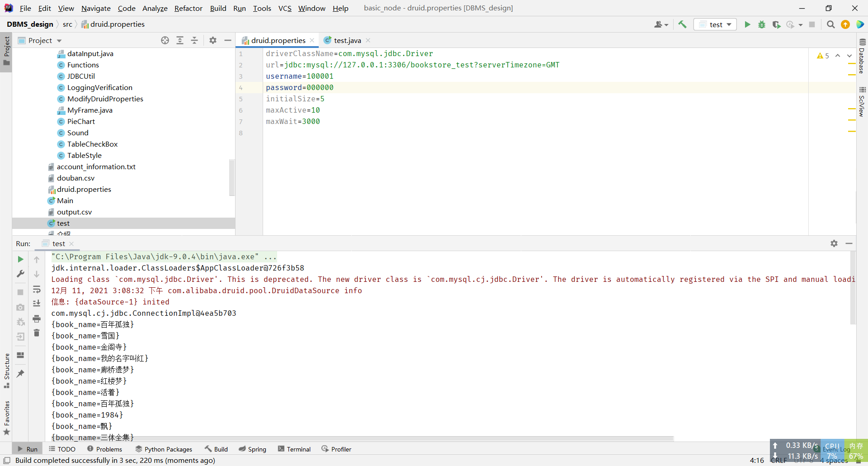
Task: Click the 5 warnings indicator
Action: coord(823,56)
